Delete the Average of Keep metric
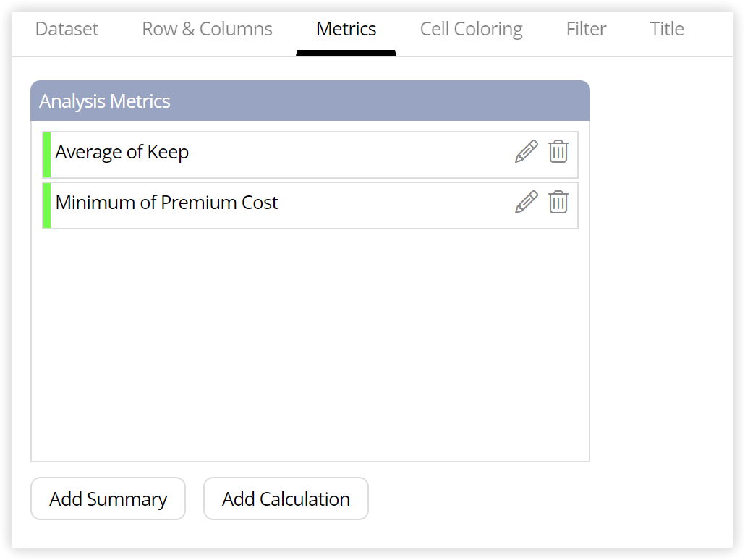Image resolution: width=745 pixels, height=560 pixels. [558, 152]
